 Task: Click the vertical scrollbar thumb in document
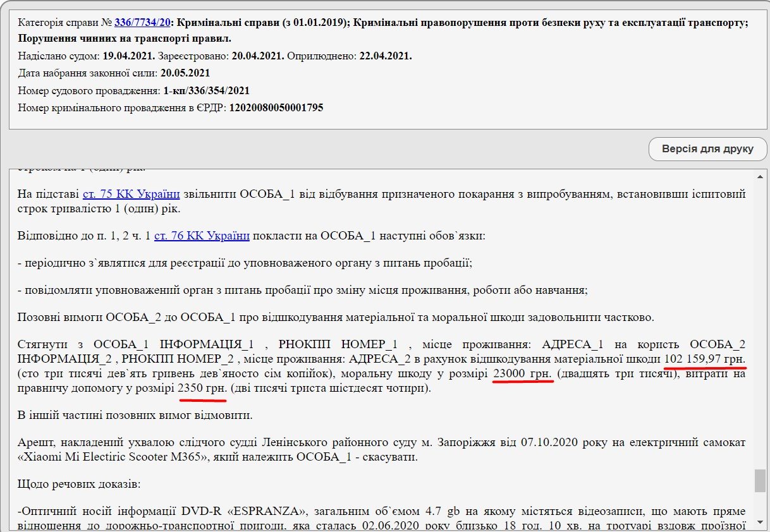(x=760, y=480)
